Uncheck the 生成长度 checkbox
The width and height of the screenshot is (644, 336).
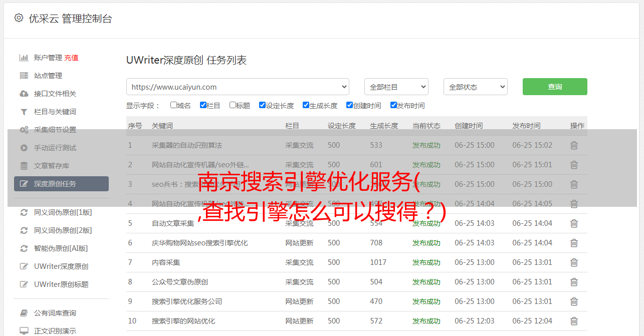[306, 105]
